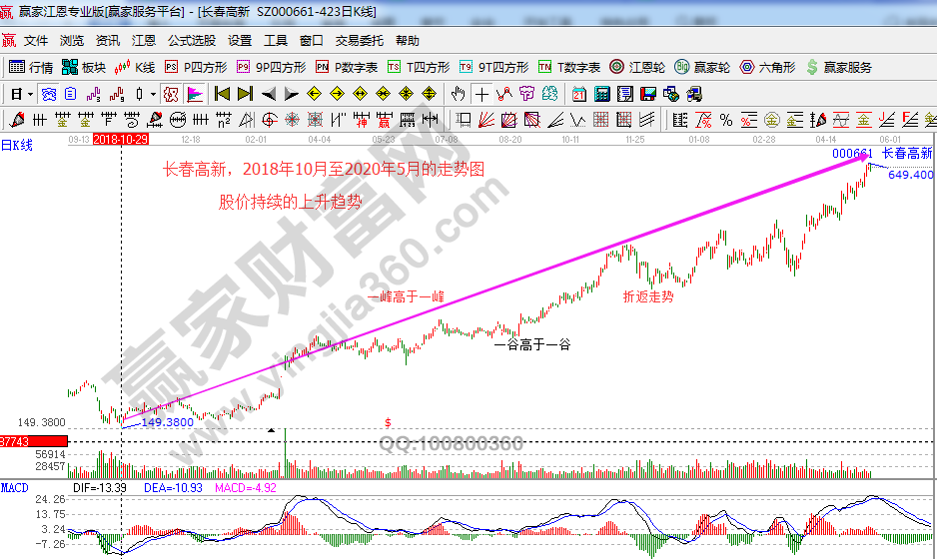The image size is (937, 560).
Task: Jump to first bar
Action: click(x=223, y=94)
